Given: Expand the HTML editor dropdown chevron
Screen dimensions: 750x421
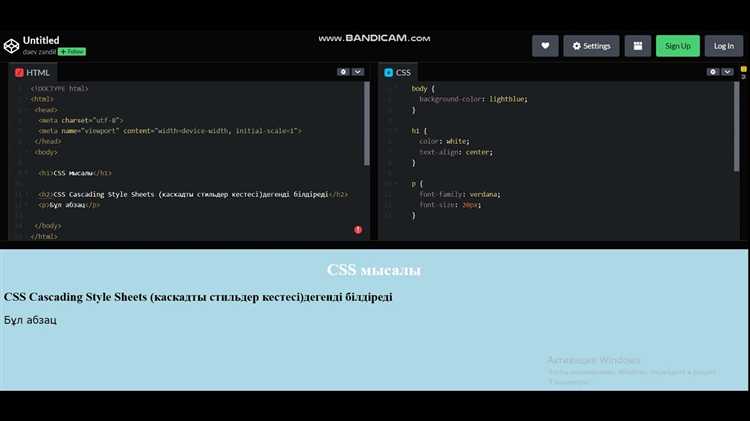Looking at the screenshot, I should click(358, 72).
